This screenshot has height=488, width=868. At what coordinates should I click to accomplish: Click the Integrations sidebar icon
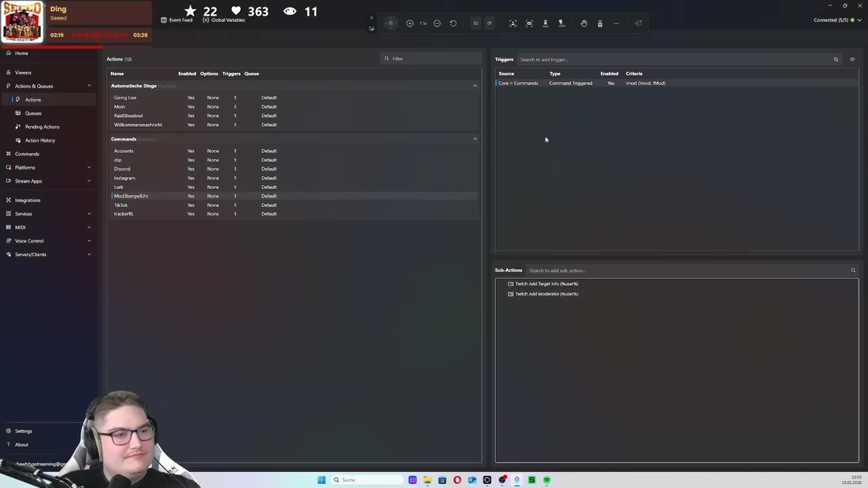point(8,200)
